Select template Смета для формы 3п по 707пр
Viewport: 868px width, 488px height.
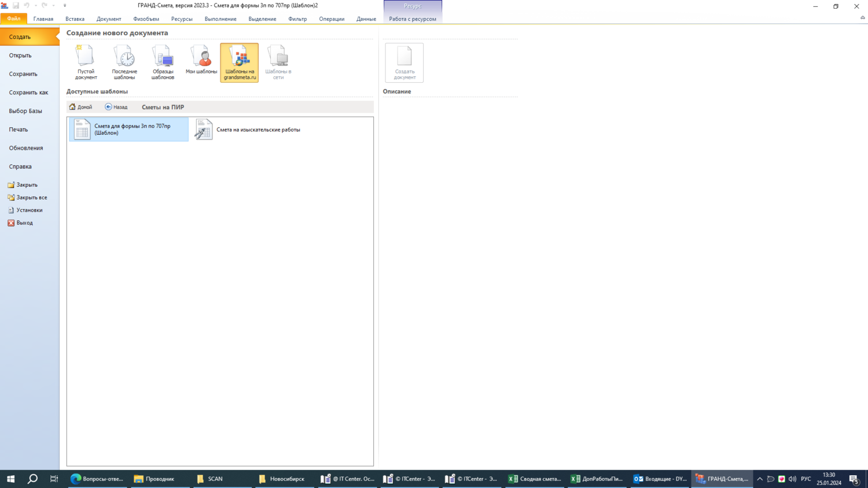tap(128, 130)
